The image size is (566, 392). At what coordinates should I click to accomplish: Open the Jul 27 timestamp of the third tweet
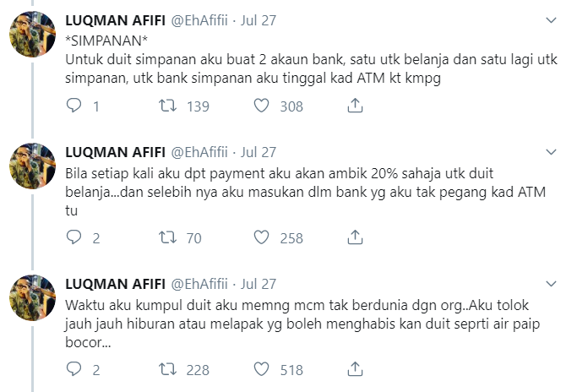(x=259, y=284)
